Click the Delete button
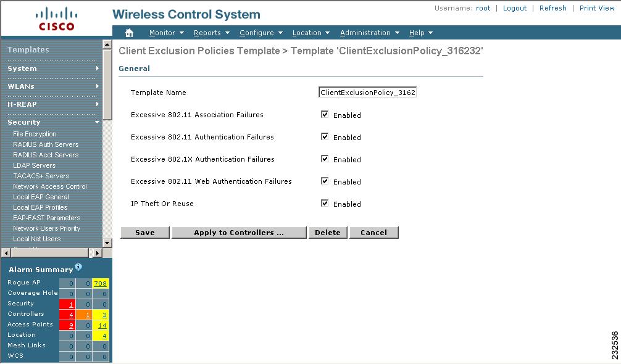This screenshot has height=364, width=621. tap(328, 233)
